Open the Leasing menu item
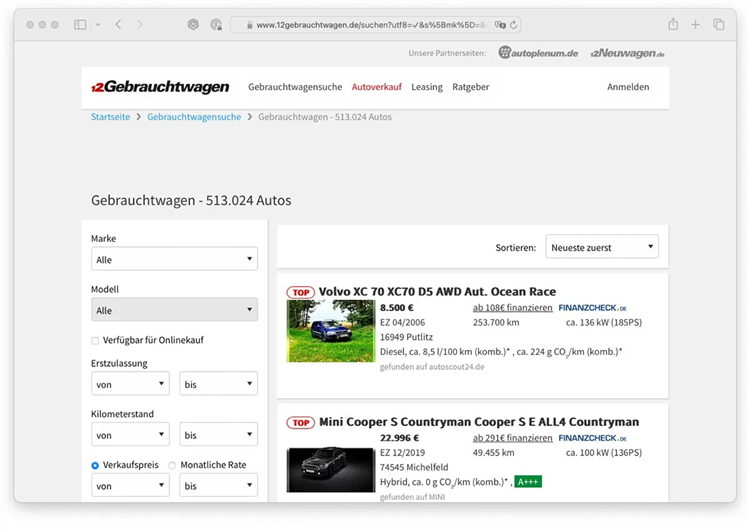The width and height of the screenshot is (750, 532). pos(427,87)
